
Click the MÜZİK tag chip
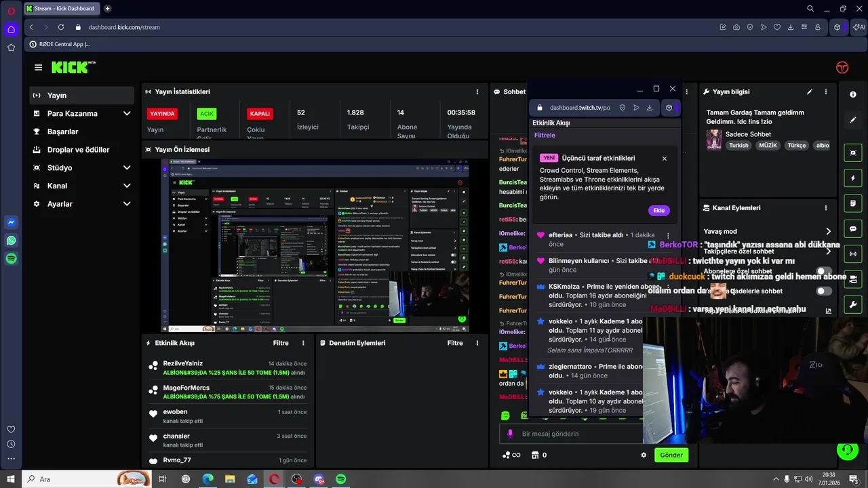tap(768, 145)
